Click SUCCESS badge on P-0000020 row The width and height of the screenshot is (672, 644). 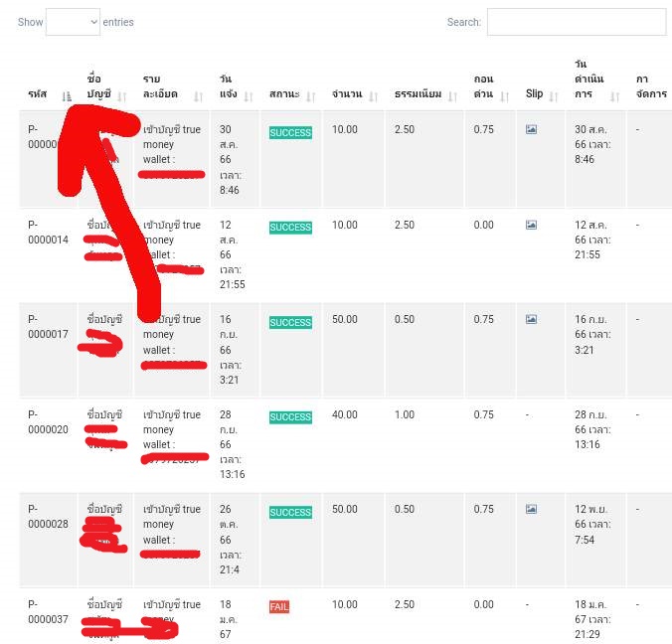tap(290, 417)
